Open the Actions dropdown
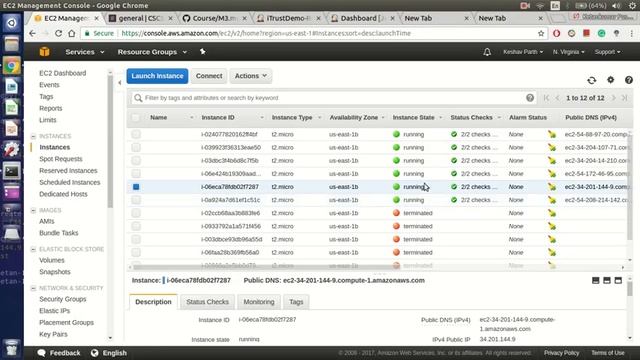The width and height of the screenshot is (640, 360). [x=251, y=76]
